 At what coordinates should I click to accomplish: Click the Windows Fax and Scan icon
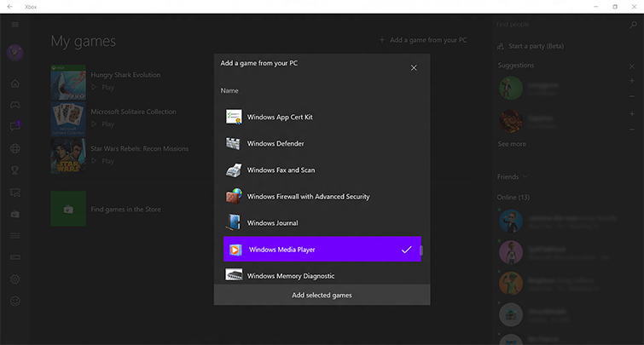point(234,170)
